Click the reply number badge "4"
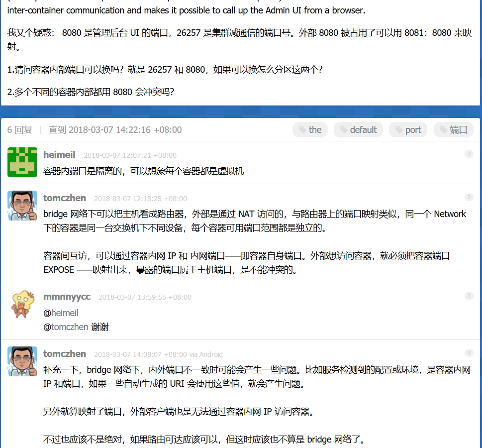Screen dimensions: 482x448 coord(469,352)
